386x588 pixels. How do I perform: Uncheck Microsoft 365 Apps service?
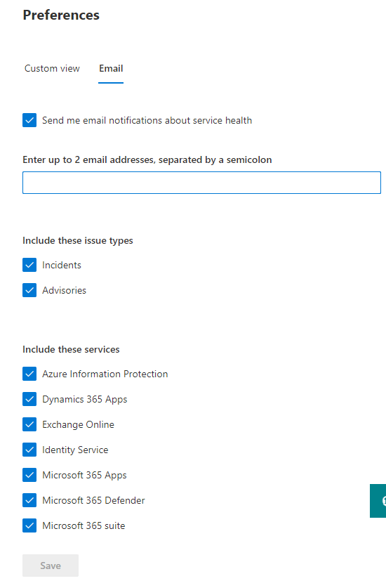(x=29, y=475)
